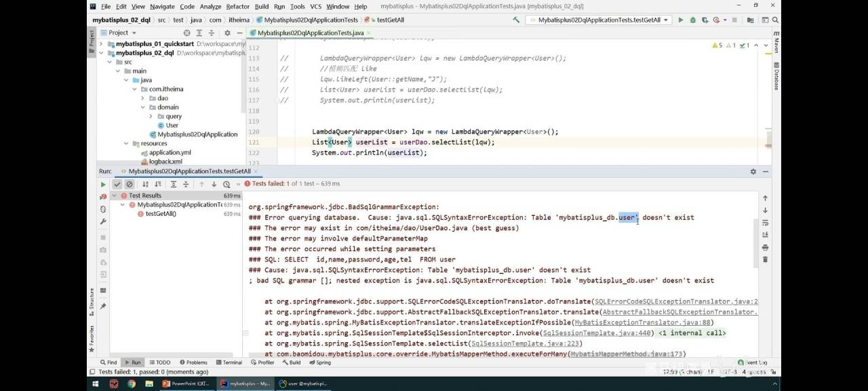Open wrench settings in Run panel
The height and width of the screenshot is (391, 868).
point(103,221)
